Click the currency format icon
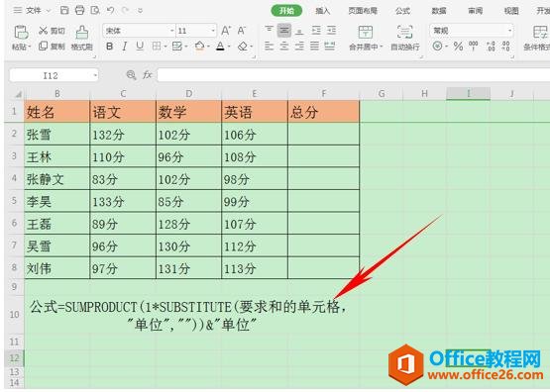The image size is (550, 392). pos(437,46)
